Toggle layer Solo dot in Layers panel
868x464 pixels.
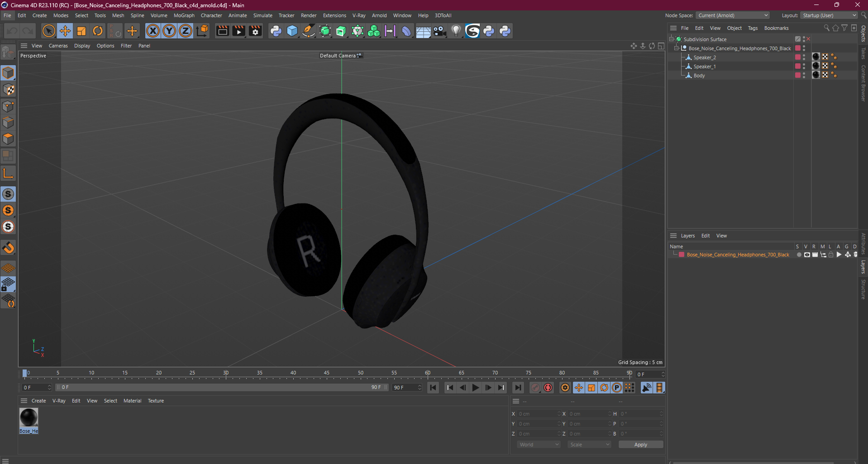click(x=799, y=255)
